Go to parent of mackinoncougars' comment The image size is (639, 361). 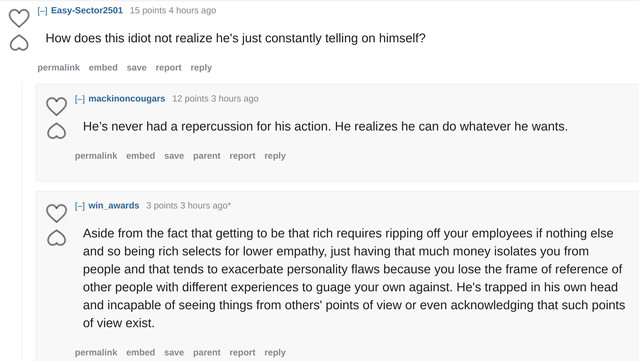[207, 156]
